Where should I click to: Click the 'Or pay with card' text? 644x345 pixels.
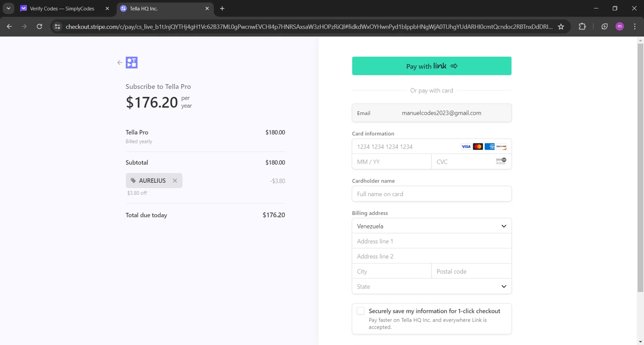[x=431, y=91]
